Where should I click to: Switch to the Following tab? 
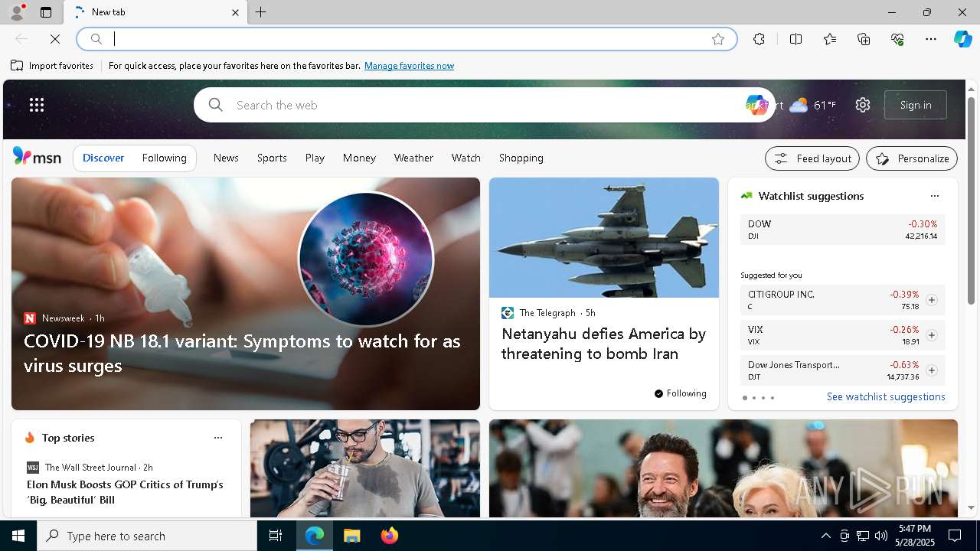tap(164, 158)
